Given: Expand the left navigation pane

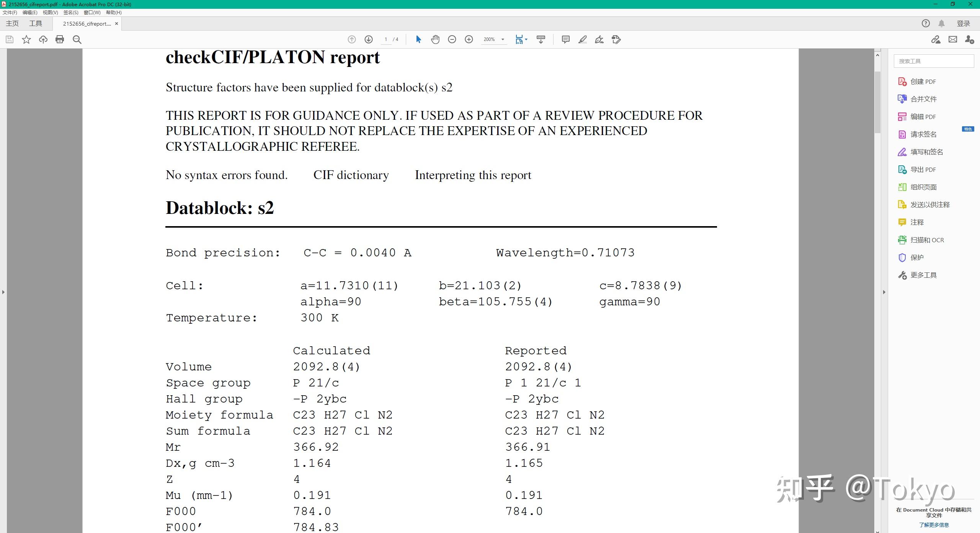Looking at the screenshot, I should pos(3,292).
